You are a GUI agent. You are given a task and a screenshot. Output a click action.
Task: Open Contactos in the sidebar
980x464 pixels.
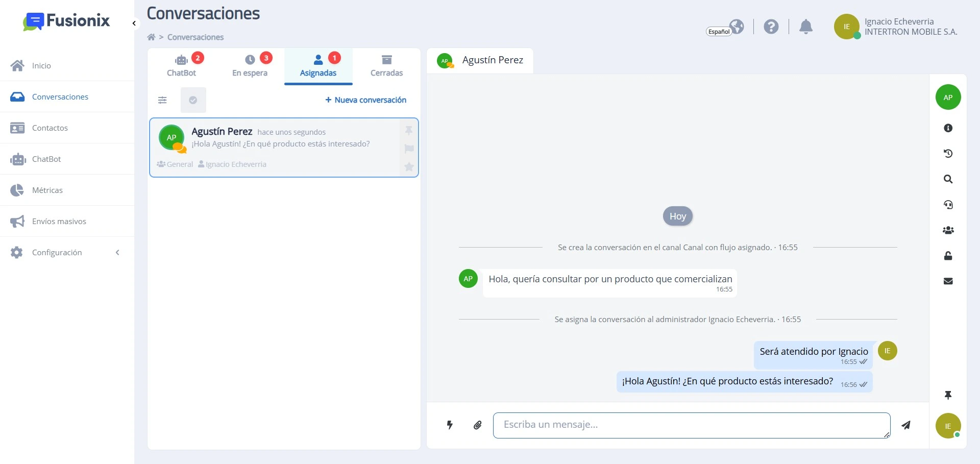click(67, 128)
